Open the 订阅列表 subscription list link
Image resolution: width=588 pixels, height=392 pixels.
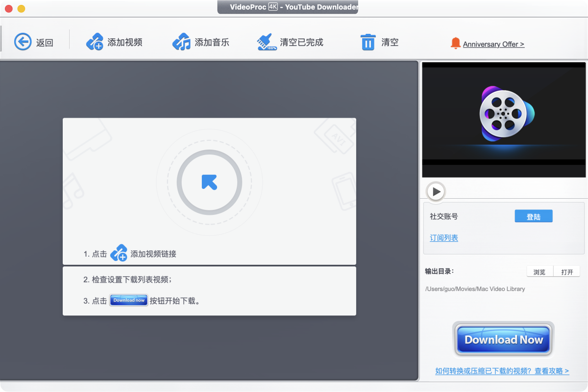(443, 237)
